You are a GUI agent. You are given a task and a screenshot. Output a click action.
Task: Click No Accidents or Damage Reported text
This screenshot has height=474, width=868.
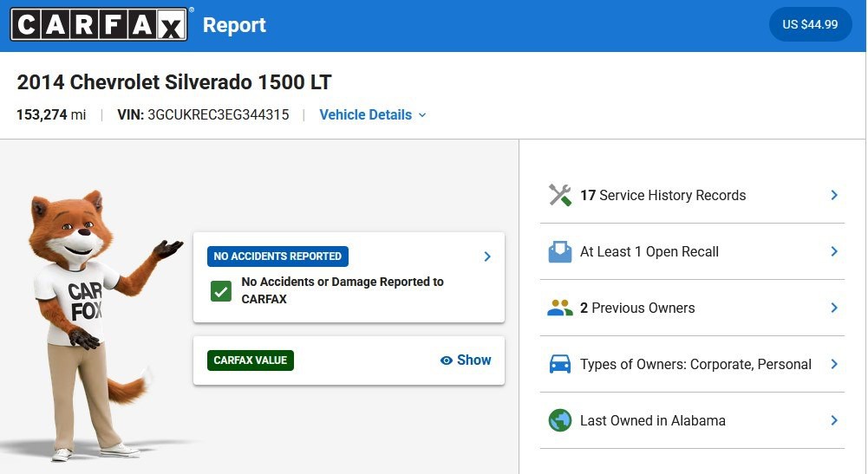[343, 290]
